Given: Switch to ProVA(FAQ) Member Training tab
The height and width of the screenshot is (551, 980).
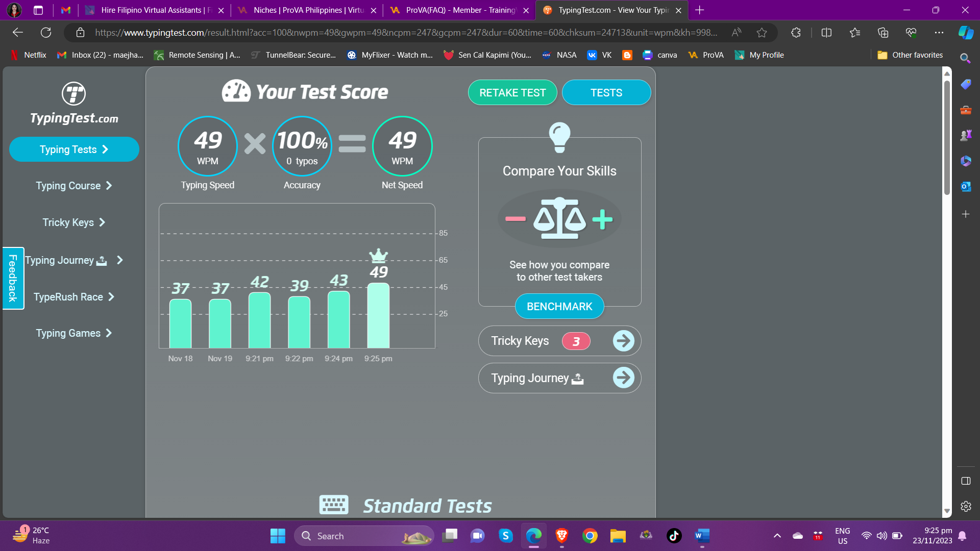Looking at the screenshot, I should pos(459,10).
